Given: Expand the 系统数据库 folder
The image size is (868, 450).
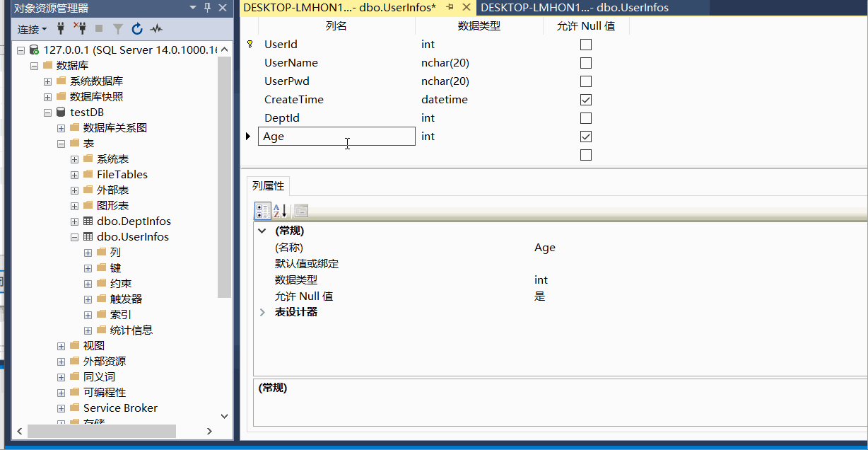Looking at the screenshot, I should (x=47, y=81).
